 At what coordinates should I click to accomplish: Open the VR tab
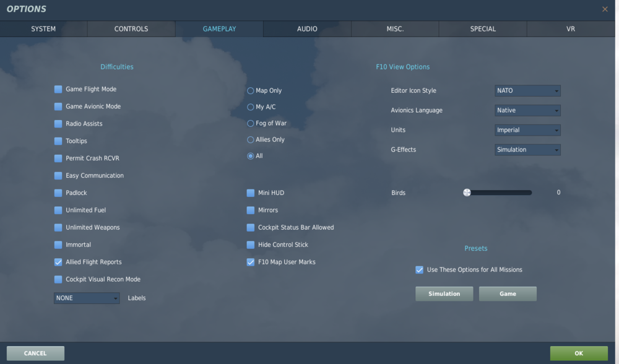pyautogui.click(x=571, y=29)
